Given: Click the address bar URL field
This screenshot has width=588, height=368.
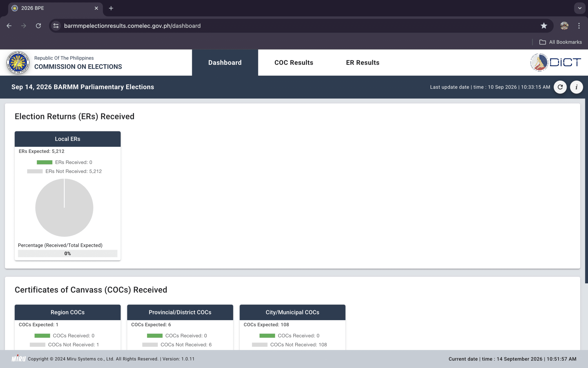Looking at the screenshot, I should tap(301, 26).
